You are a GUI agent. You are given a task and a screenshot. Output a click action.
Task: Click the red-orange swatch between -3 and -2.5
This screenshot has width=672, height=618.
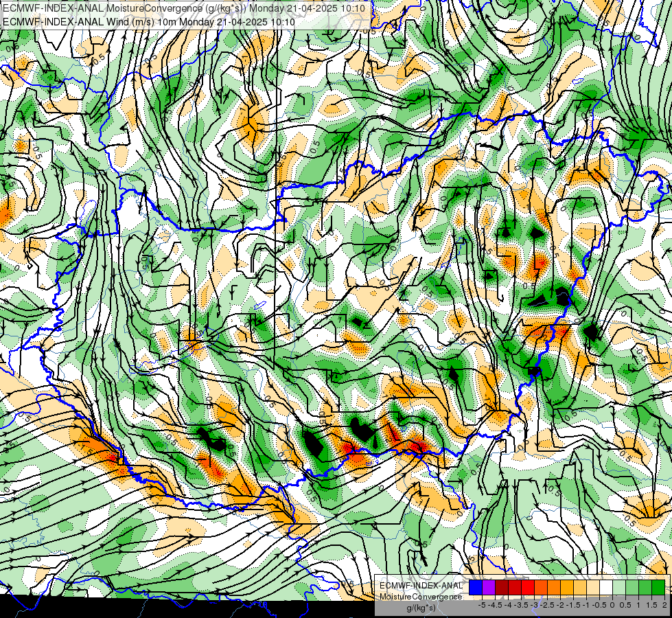541,587
